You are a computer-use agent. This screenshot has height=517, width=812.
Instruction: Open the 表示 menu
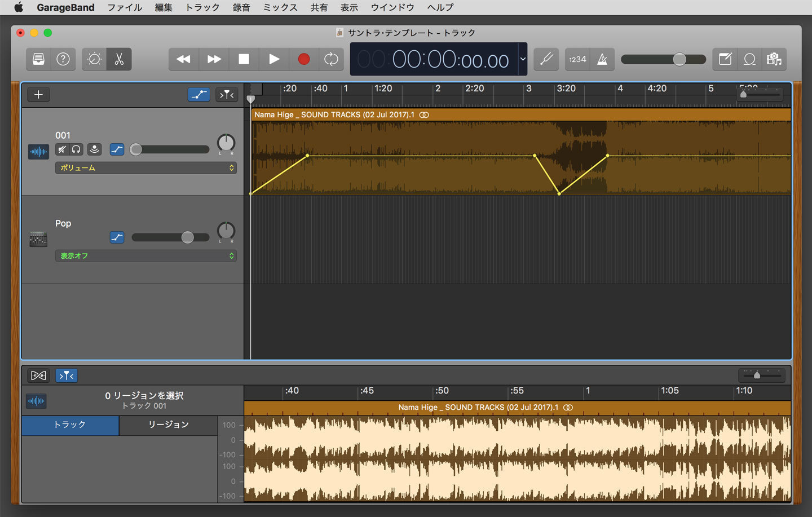click(349, 7)
